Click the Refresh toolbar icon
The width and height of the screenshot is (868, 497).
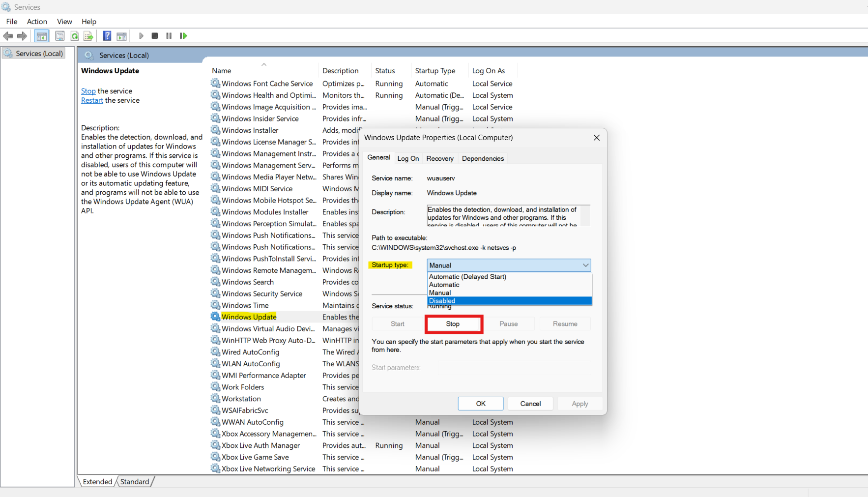75,36
